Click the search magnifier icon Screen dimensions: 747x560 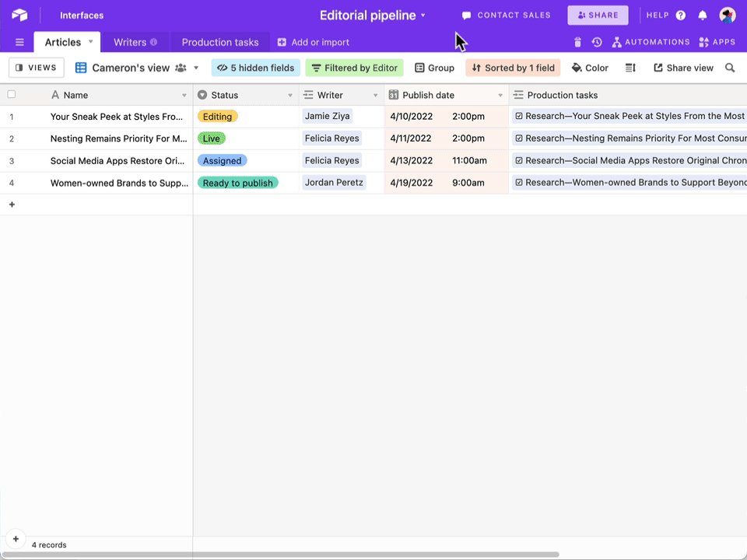pos(730,68)
